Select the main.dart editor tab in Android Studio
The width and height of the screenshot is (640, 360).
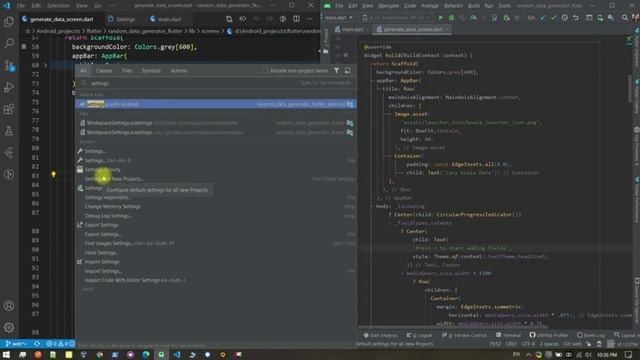349,29
